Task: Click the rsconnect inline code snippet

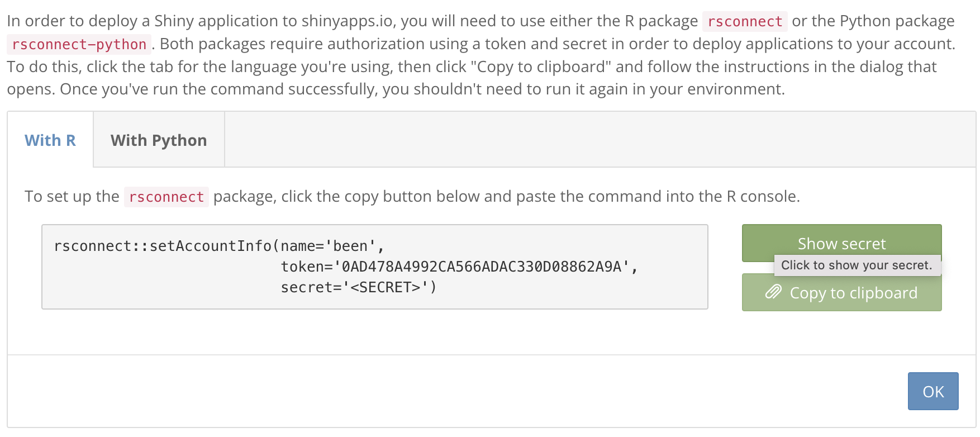Action: pyautogui.click(x=165, y=196)
